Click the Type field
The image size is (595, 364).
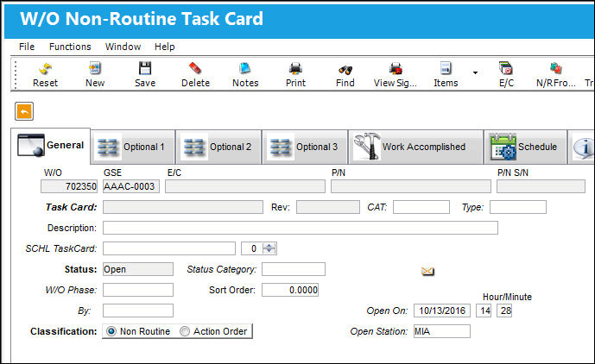pyautogui.click(x=518, y=207)
